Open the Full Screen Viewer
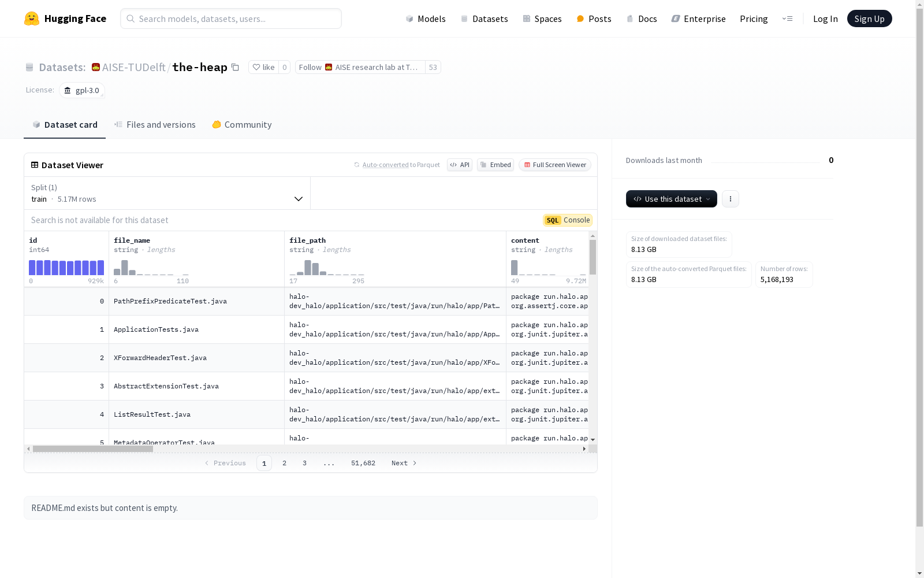The image size is (924, 578). [555, 165]
